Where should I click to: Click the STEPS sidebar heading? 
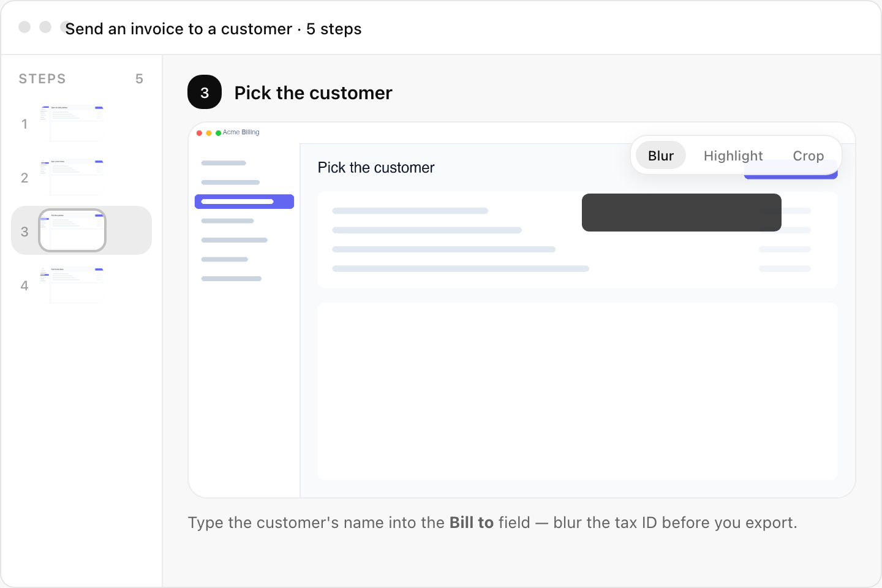coord(42,78)
